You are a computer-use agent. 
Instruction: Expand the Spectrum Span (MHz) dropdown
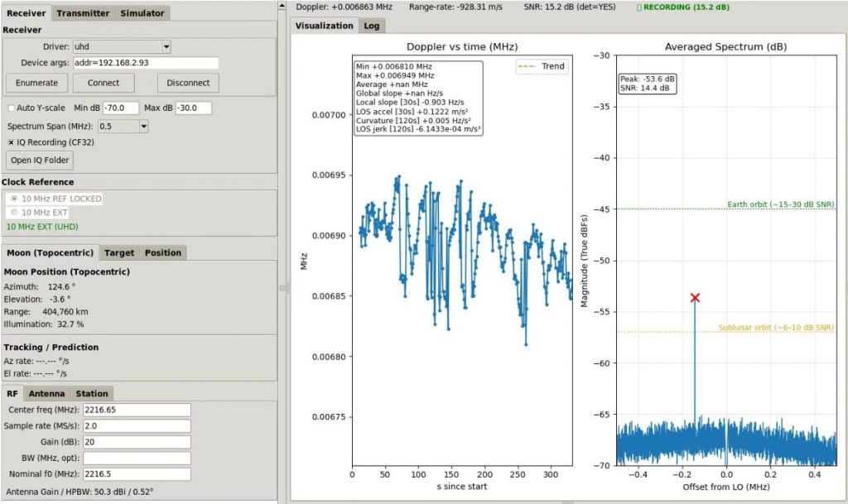click(x=123, y=127)
